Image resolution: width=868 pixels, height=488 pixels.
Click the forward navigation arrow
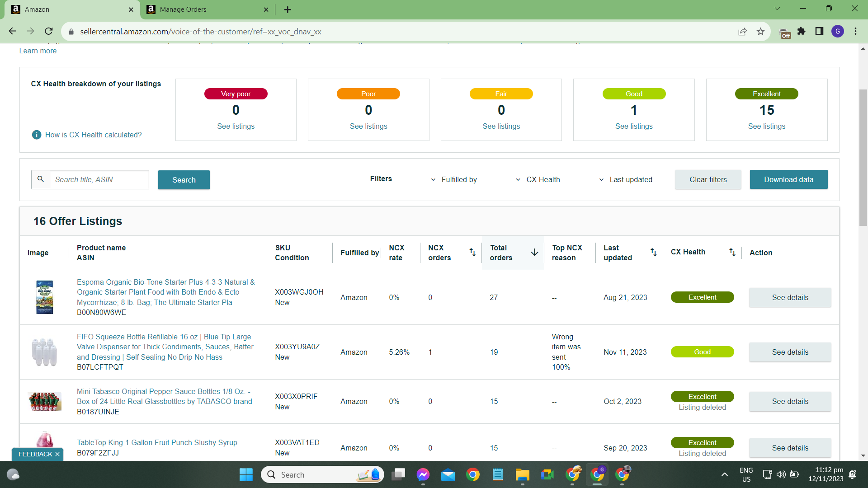(30, 31)
